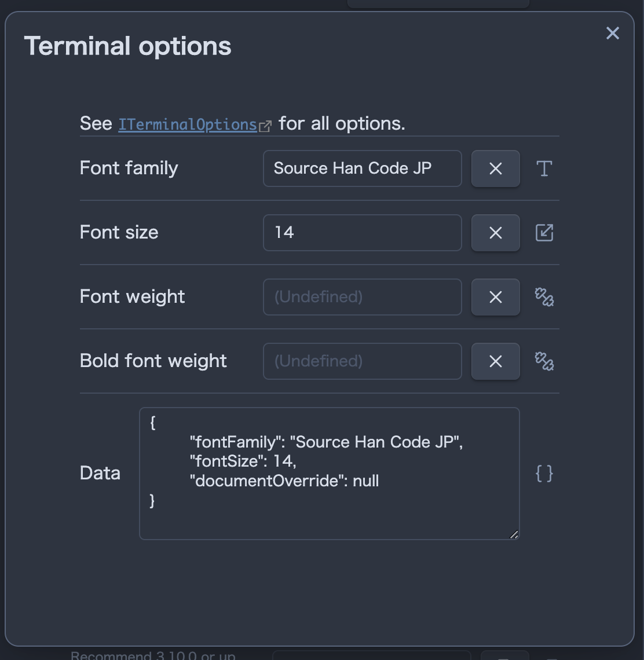Image resolution: width=644 pixels, height=660 pixels.
Task: Click the Font size input field
Action: pos(362,233)
